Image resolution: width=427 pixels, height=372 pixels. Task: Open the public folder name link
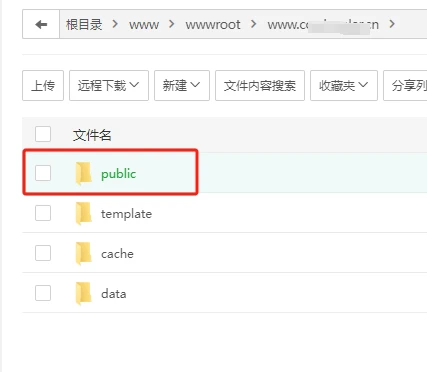pos(119,174)
